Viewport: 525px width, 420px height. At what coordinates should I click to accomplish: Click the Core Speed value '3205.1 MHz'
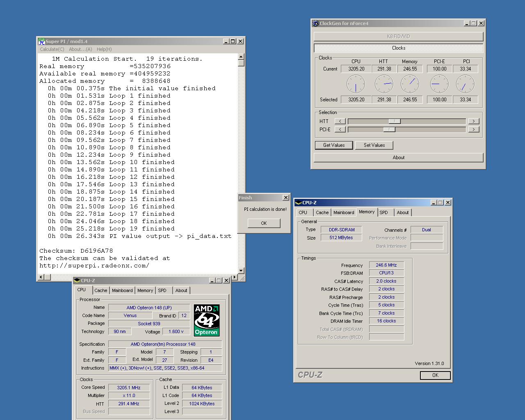129,388
